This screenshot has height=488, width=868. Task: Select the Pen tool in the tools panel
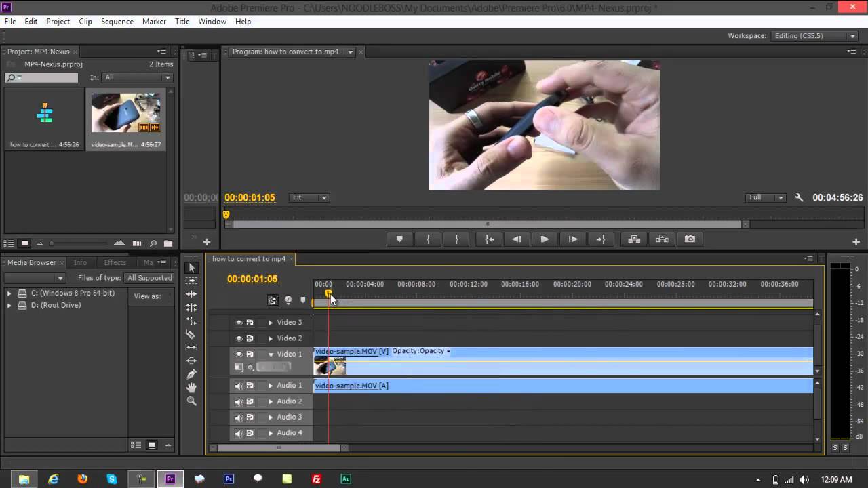191,374
